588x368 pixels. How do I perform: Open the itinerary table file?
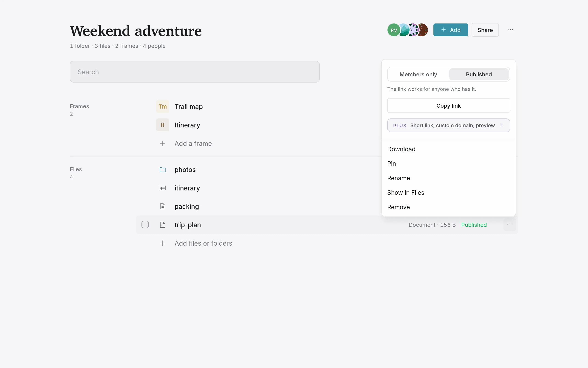tap(187, 188)
